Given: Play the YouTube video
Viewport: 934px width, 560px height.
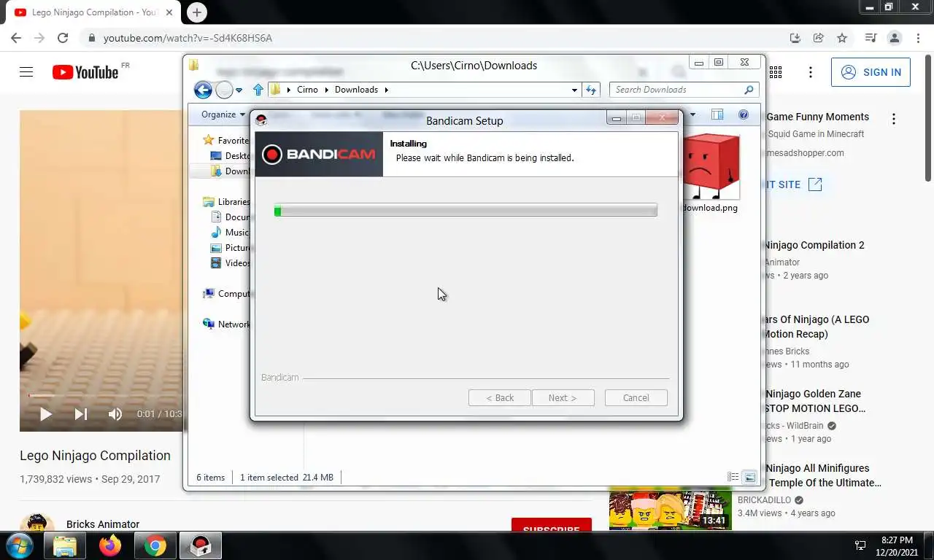Looking at the screenshot, I should 45,414.
